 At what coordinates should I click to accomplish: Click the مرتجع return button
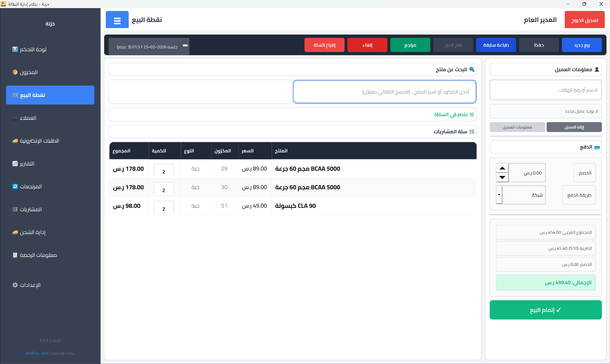coord(410,45)
